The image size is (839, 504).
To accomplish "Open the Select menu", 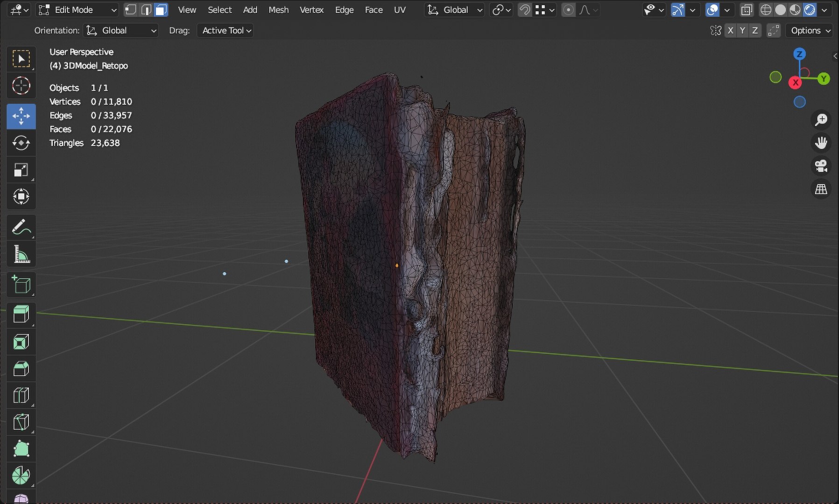I will pos(219,10).
